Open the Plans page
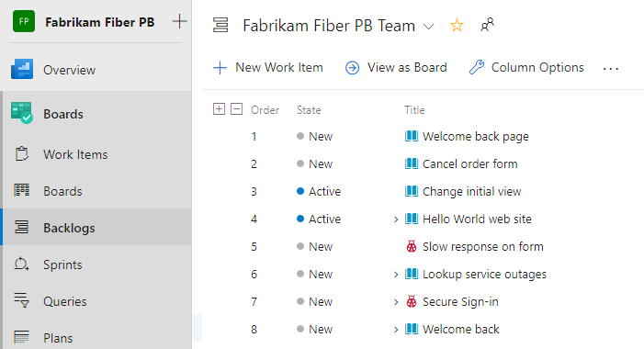The height and width of the screenshot is (349, 644). pos(58,338)
